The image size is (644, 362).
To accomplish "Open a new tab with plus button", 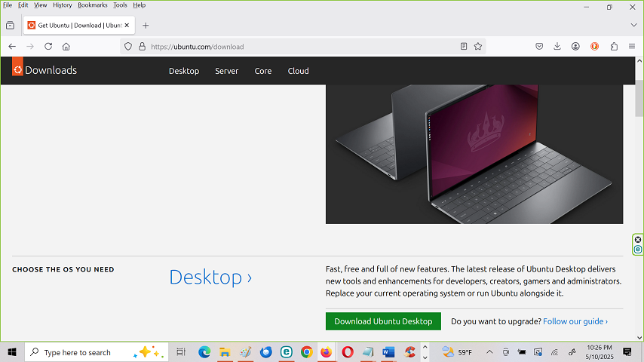I will click(x=146, y=25).
